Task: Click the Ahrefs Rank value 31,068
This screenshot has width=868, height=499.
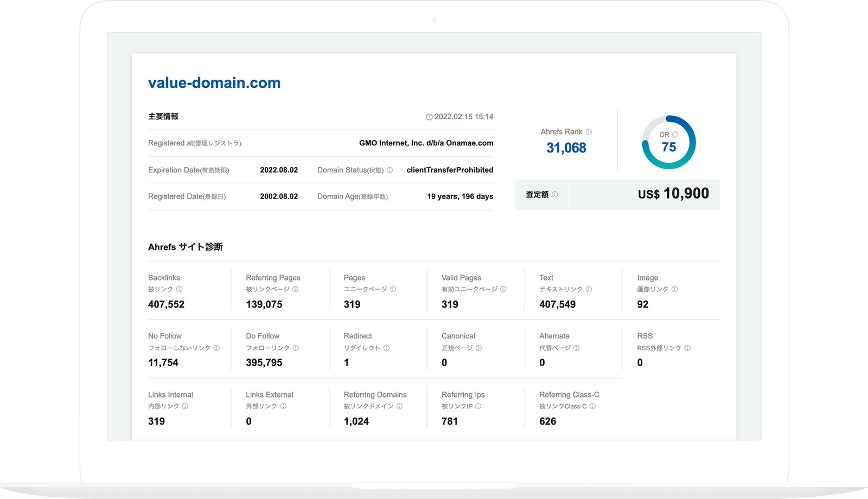Action: [566, 148]
